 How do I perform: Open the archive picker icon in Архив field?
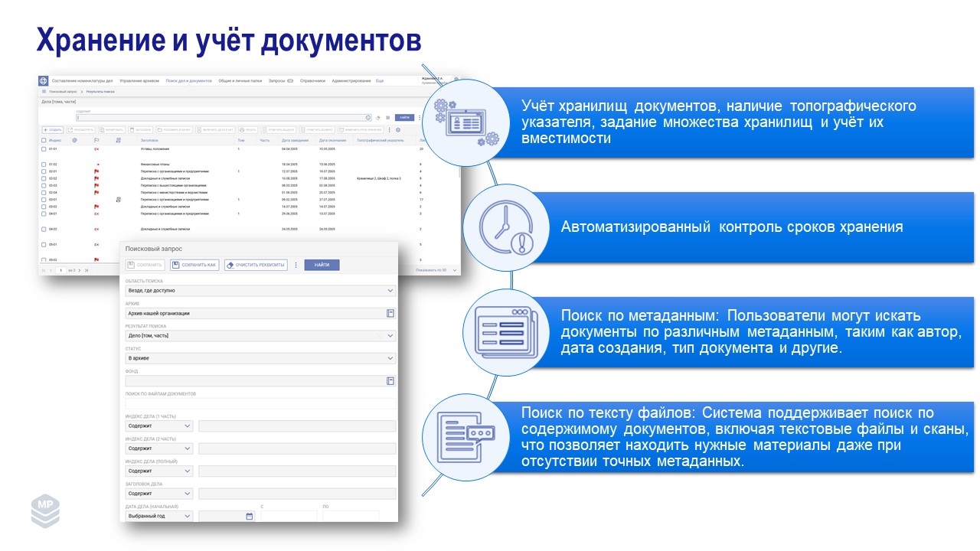coord(390,313)
